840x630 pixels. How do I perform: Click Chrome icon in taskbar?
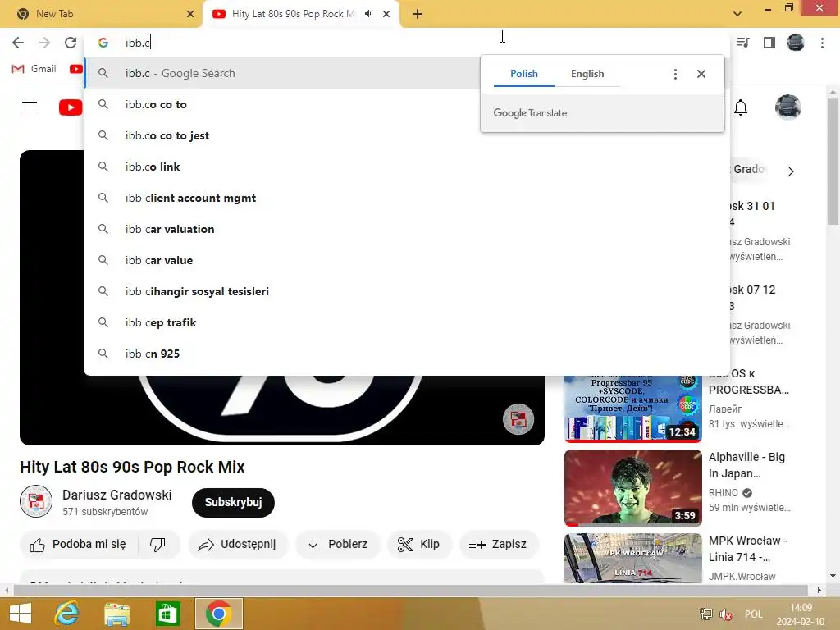tap(218, 614)
